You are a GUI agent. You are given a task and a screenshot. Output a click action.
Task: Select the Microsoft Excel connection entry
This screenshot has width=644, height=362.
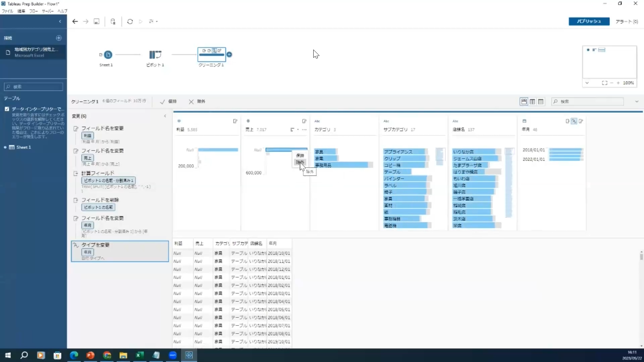click(34, 52)
